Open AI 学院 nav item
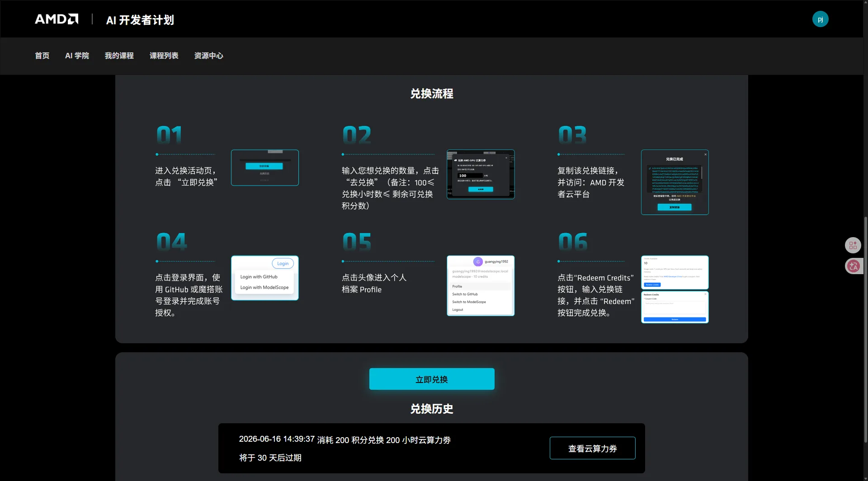The image size is (868, 481). pyautogui.click(x=77, y=56)
